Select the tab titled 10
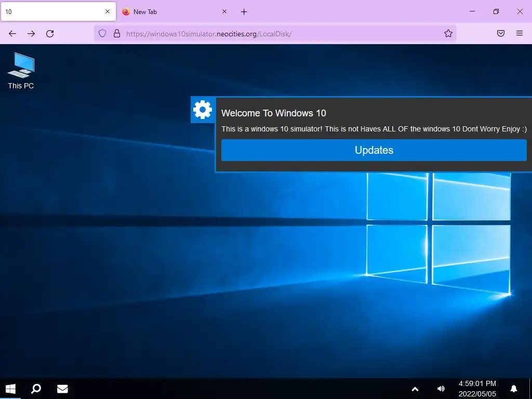 pyautogui.click(x=58, y=12)
